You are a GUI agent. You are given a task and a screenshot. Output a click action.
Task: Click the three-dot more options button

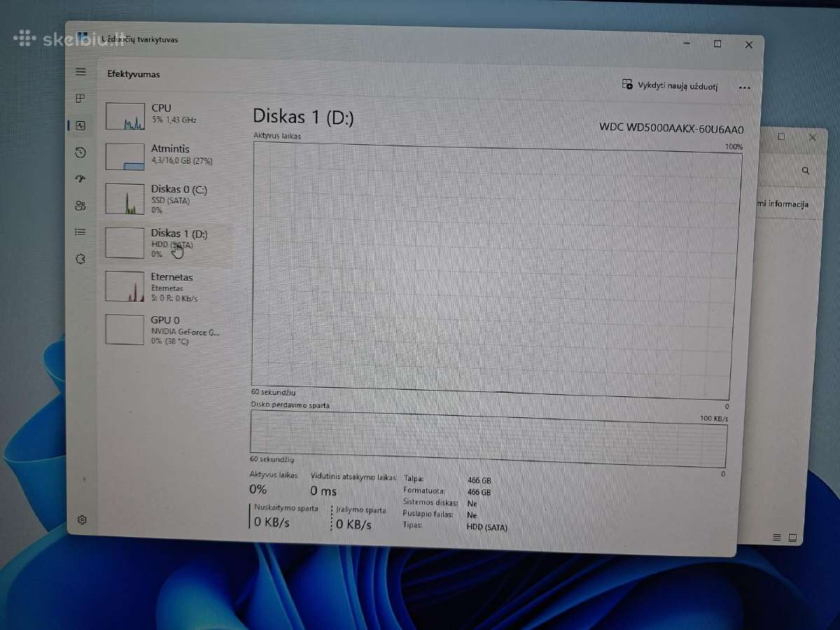[744, 87]
